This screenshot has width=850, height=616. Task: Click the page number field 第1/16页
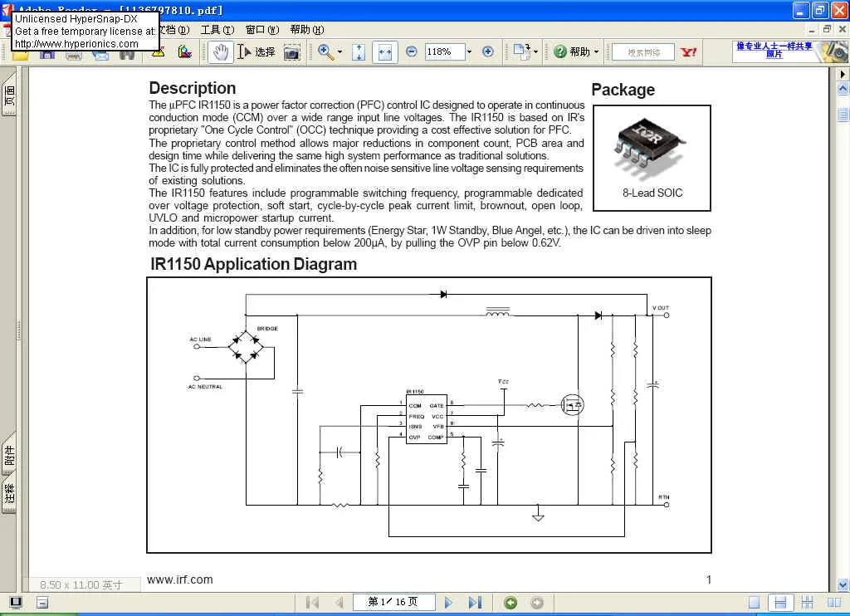(393, 602)
